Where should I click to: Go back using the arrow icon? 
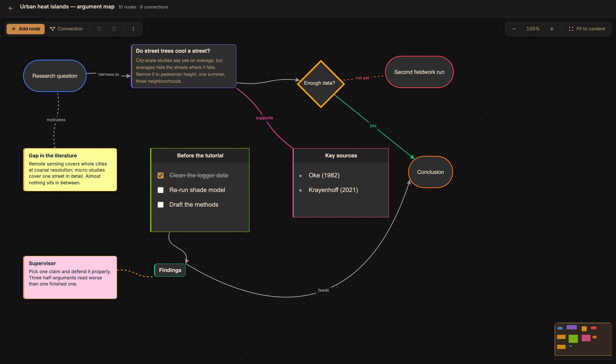click(11, 8)
